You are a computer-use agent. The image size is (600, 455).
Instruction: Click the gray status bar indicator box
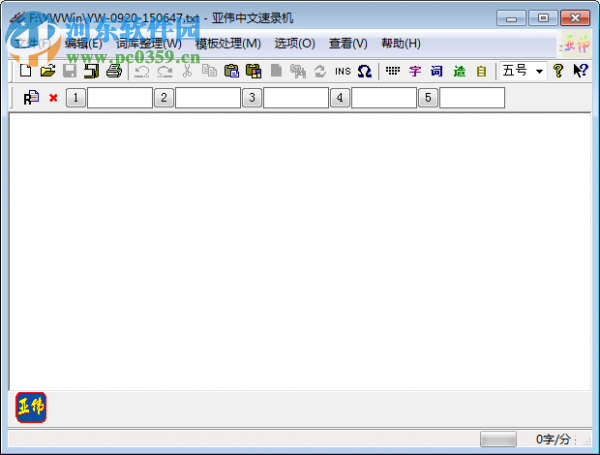pos(498,439)
